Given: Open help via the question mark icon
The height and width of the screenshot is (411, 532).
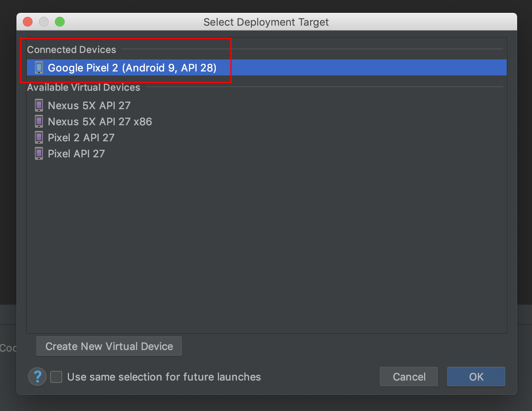Looking at the screenshot, I should tap(37, 377).
